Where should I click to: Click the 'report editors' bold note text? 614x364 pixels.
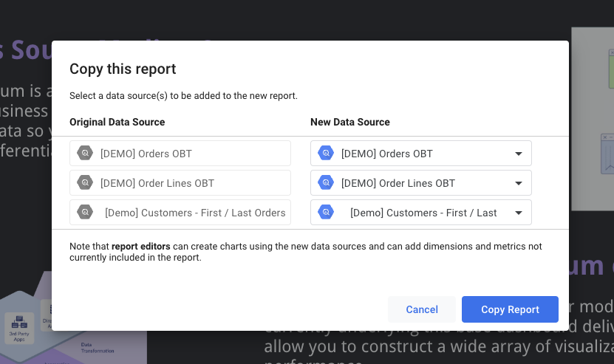click(x=141, y=246)
